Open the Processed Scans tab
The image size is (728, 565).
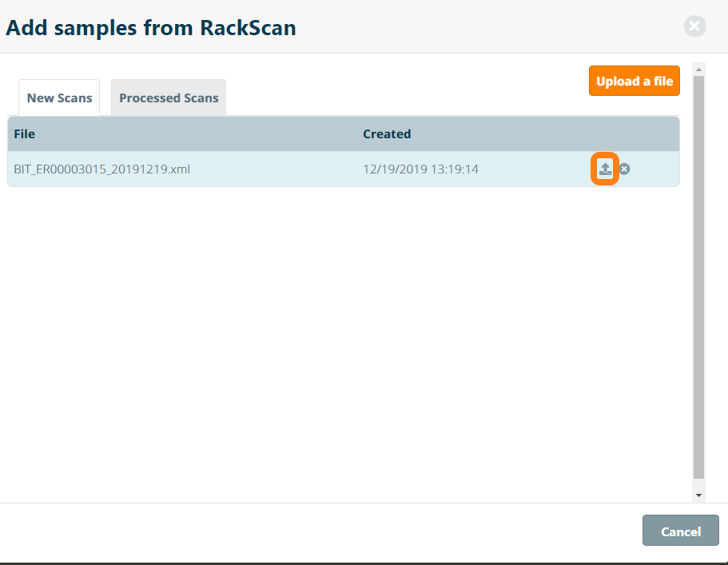point(169,98)
